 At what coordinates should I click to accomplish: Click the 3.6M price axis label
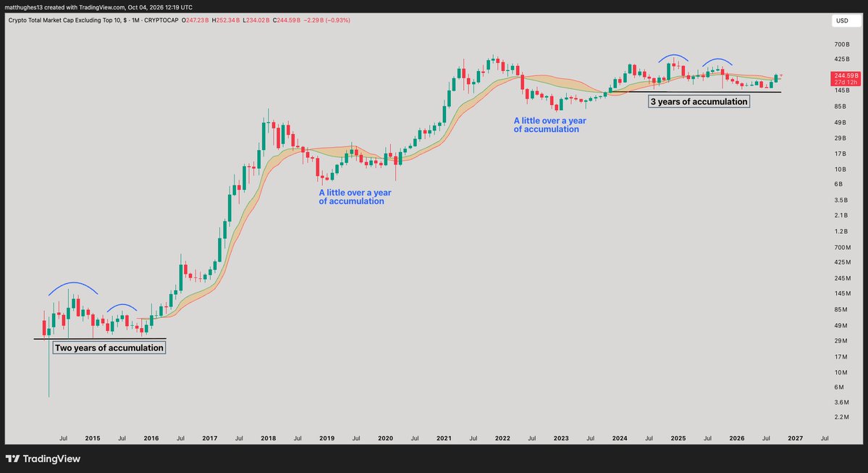pyautogui.click(x=841, y=403)
